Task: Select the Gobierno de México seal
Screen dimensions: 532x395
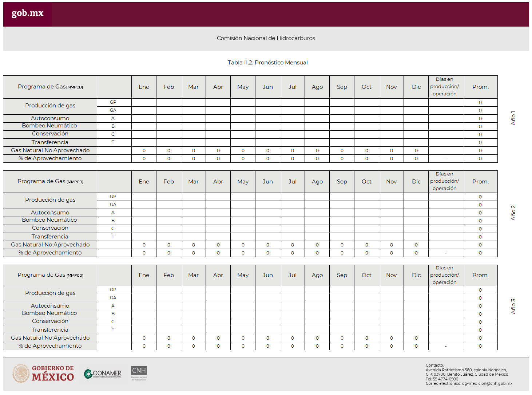Action: coord(21,374)
